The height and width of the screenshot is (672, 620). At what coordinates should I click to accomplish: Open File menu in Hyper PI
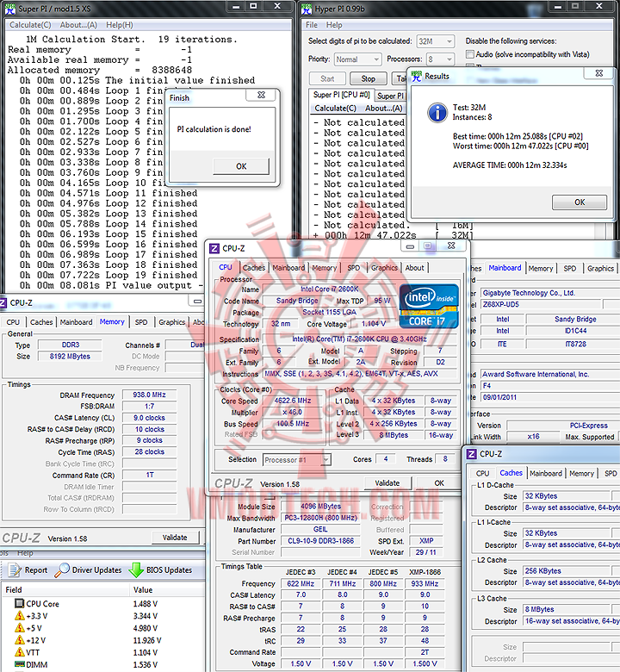coord(312,25)
